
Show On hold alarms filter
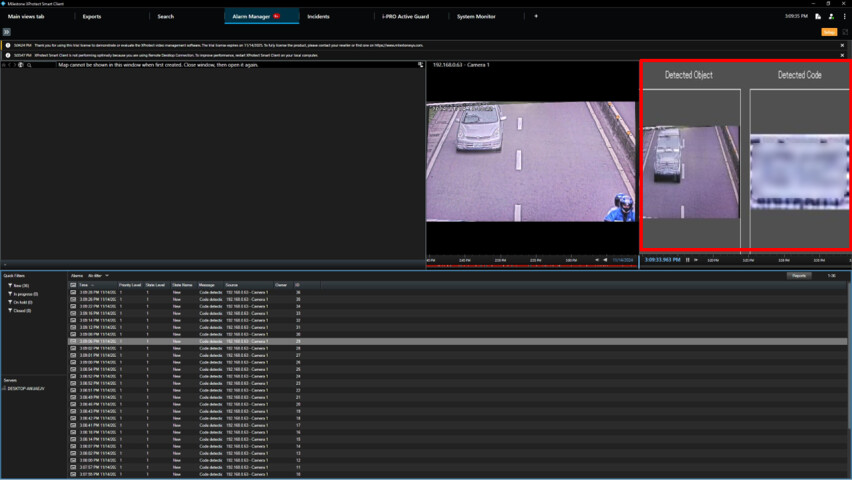22,302
